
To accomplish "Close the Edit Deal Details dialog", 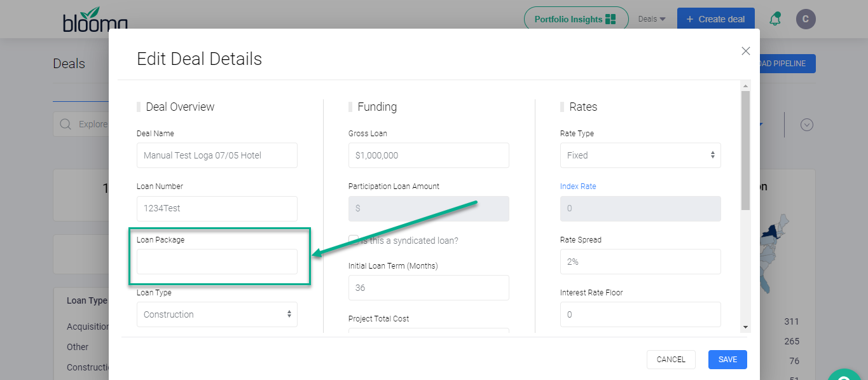I will [746, 51].
